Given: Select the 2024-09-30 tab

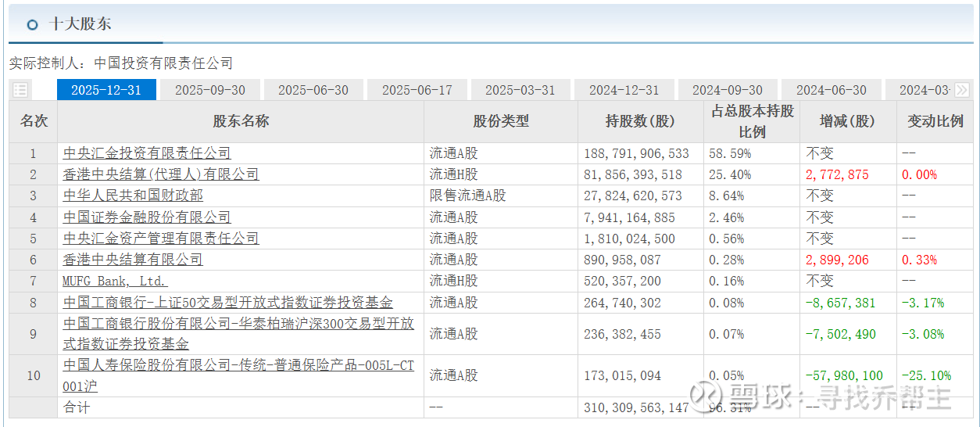Looking at the screenshot, I should click(728, 90).
